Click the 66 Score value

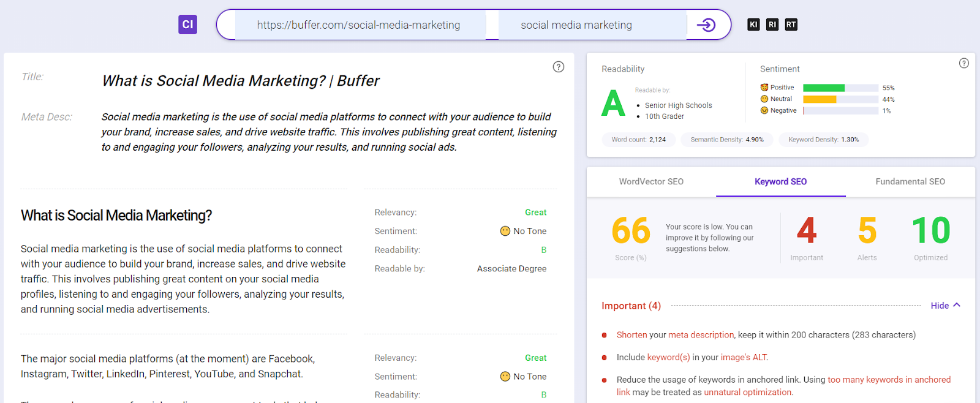tap(631, 231)
